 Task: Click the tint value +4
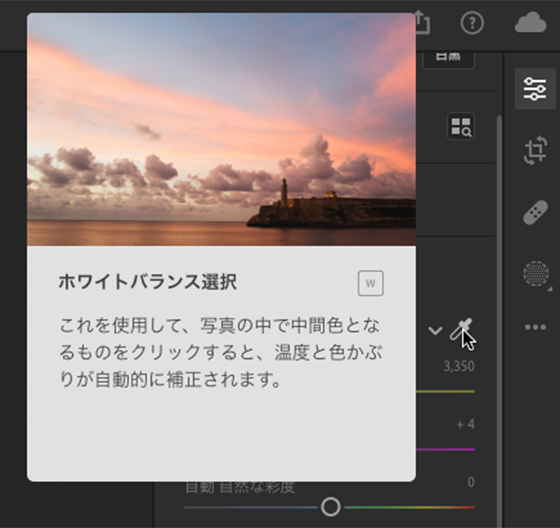(466, 424)
